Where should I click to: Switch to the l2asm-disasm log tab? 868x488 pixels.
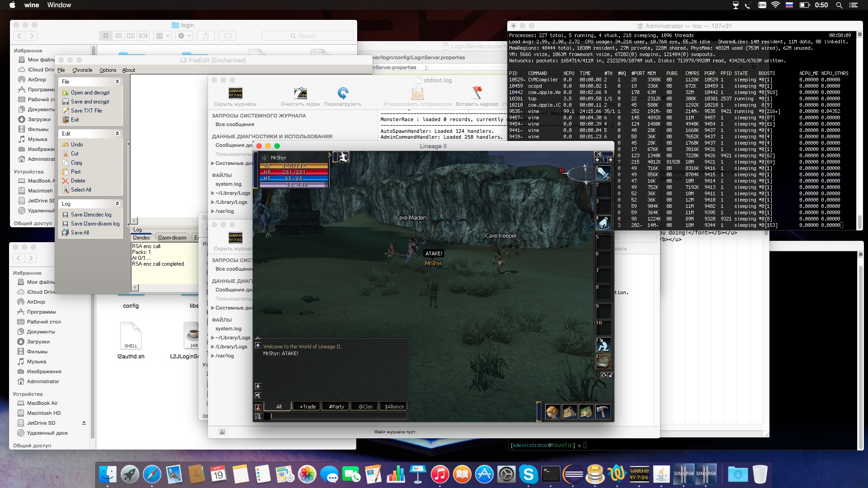172,238
